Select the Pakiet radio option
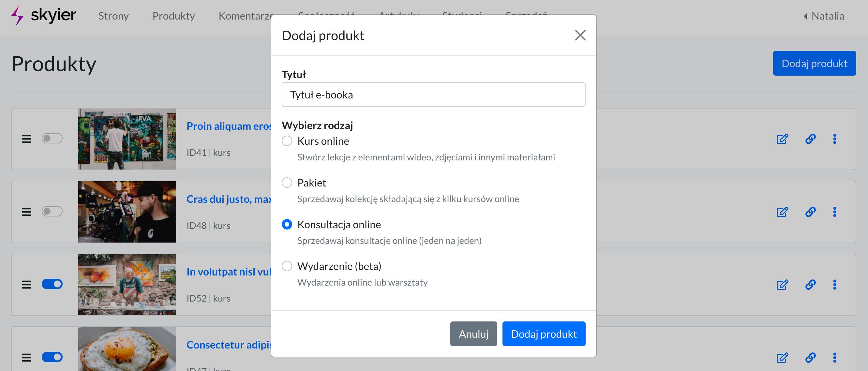This screenshot has height=371, width=868. tap(287, 183)
